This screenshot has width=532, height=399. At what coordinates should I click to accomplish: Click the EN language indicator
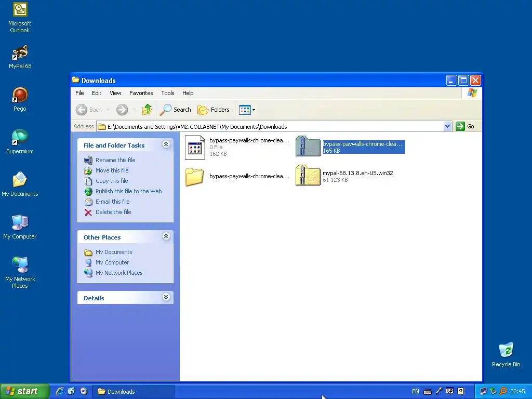click(415, 392)
